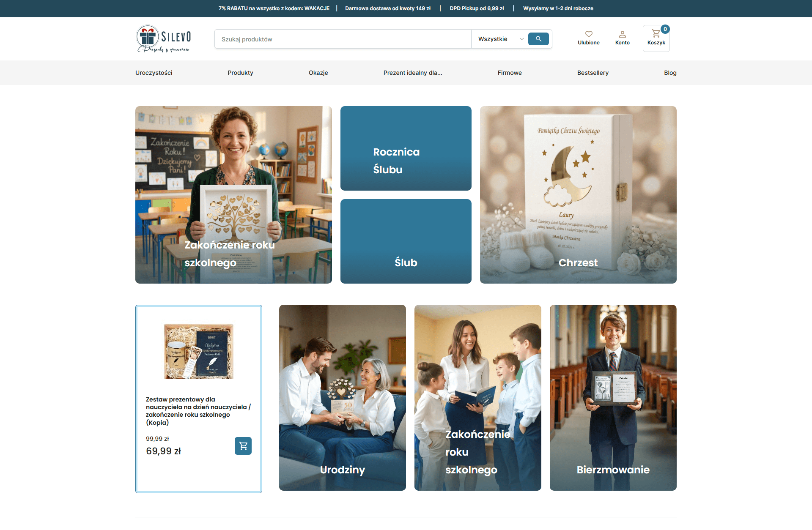
Task: Open the Okazje menu
Action: (x=318, y=73)
